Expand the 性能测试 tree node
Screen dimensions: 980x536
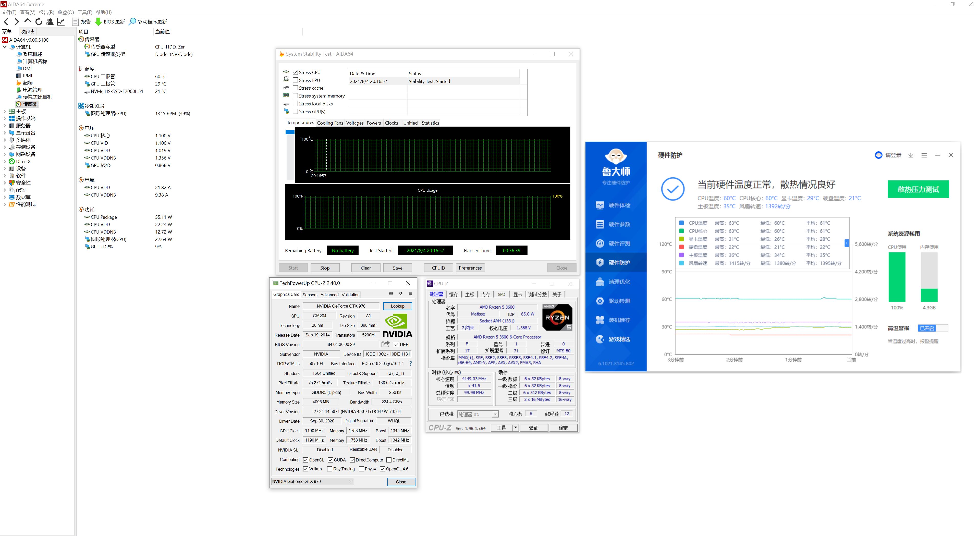[x=5, y=204]
